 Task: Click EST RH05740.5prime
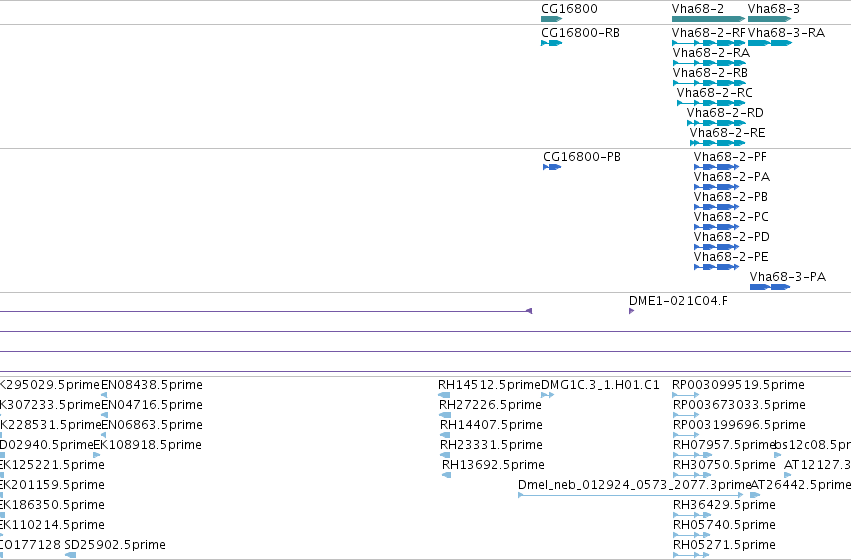724,525
